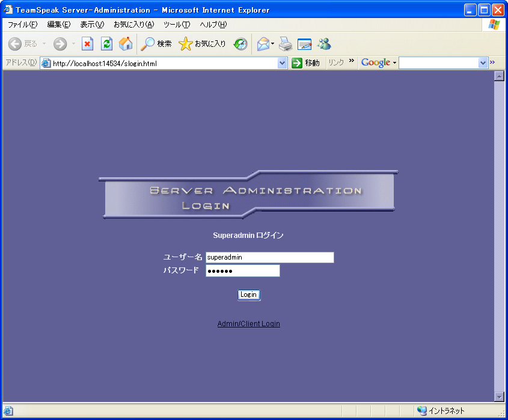Maximize the Internet Explorer window
This screenshot has height=420, width=508.
pyautogui.click(x=484, y=10)
